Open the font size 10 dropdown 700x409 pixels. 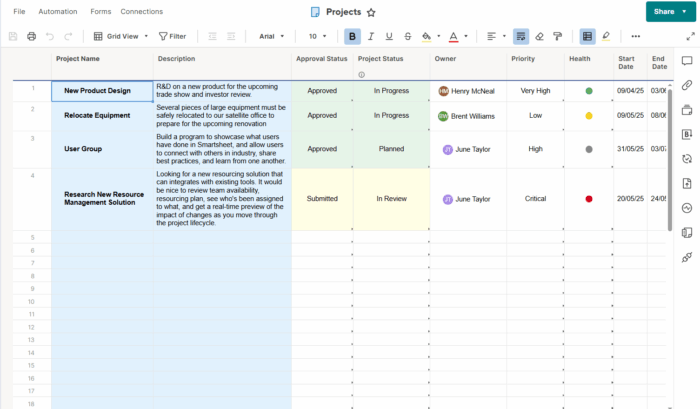[x=317, y=36]
